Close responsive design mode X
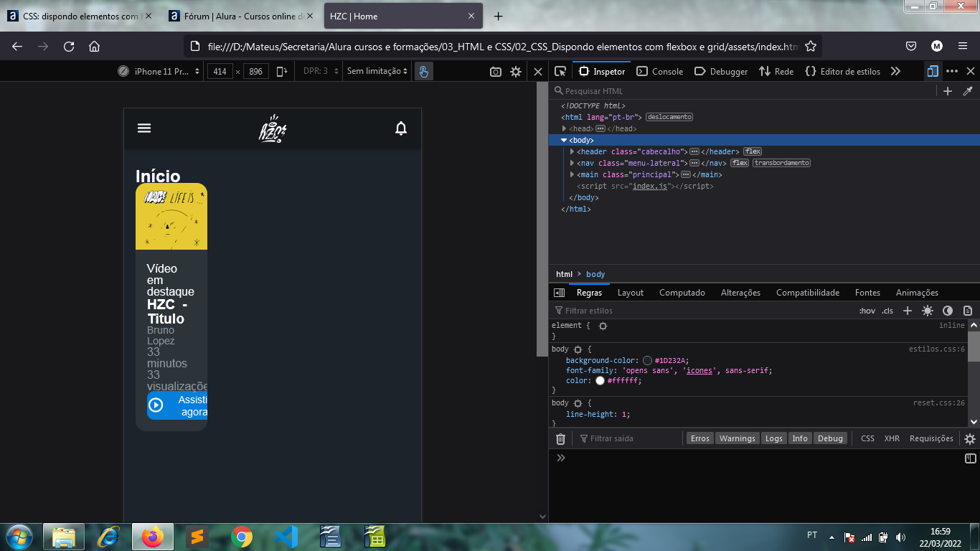 pos(538,71)
